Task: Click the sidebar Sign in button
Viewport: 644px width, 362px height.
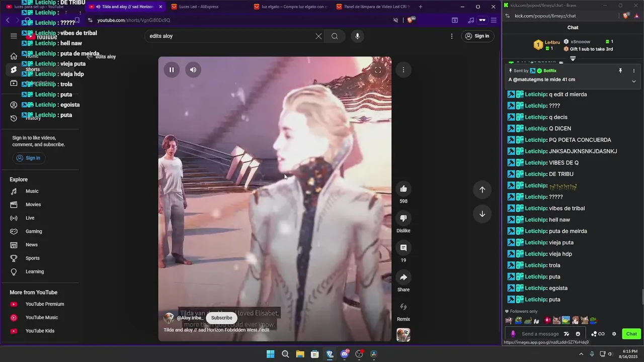Action: coord(29,158)
